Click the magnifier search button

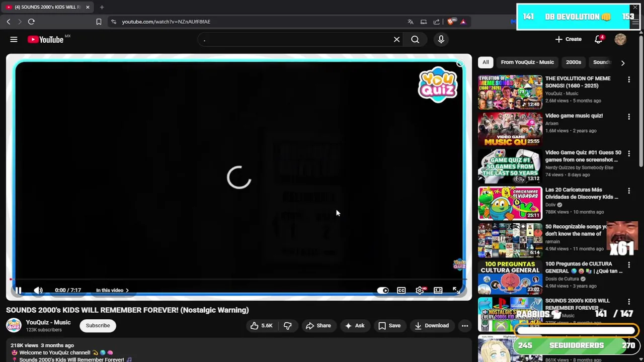pos(415,39)
